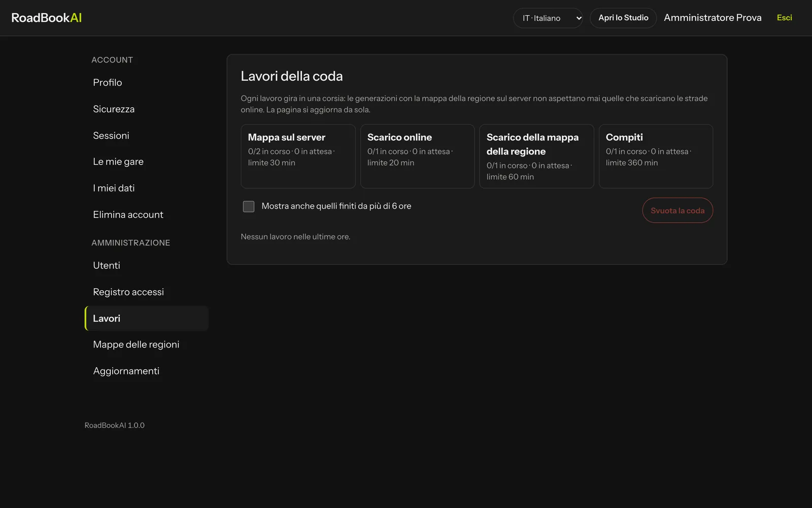Select the Lavori sidebar item
Image resolution: width=812 pixels, height=508 pixels.
pos(147,318)
